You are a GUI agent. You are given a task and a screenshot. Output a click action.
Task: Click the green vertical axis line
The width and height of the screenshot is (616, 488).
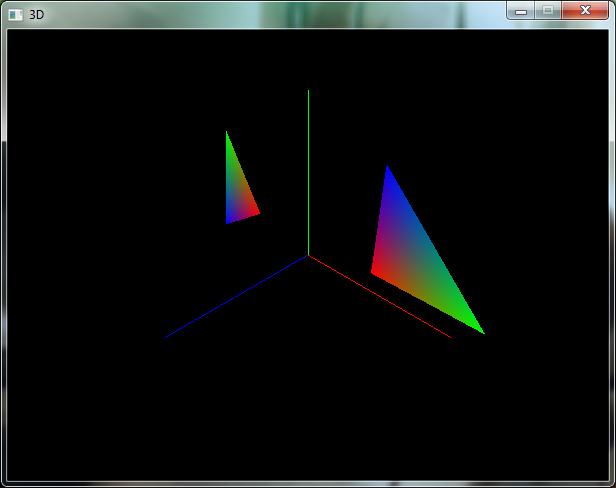[308, 170]
